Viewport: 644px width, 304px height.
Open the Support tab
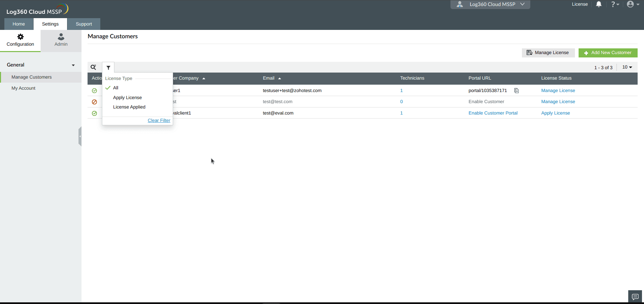pyautogui.click(x=84, y=24)
